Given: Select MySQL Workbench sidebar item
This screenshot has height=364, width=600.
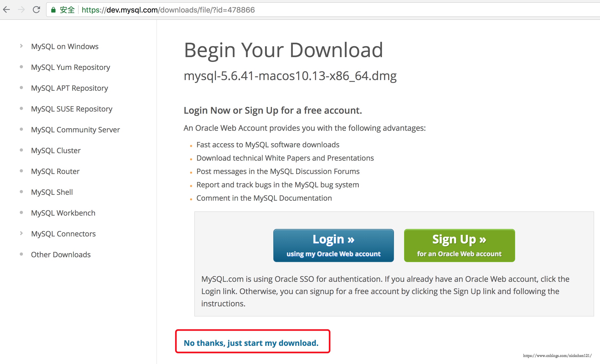Looking at the screenshot, I should [x=64, y=213].
